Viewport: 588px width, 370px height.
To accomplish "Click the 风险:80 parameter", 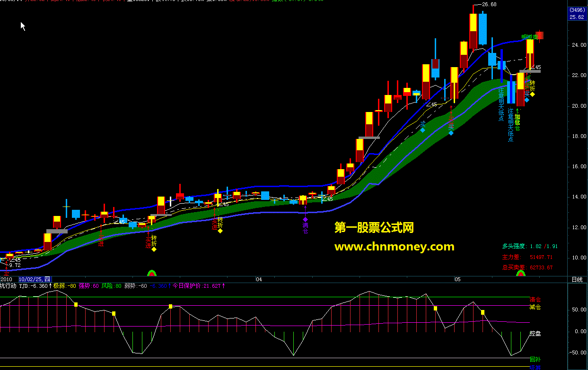I will (111, 286).
